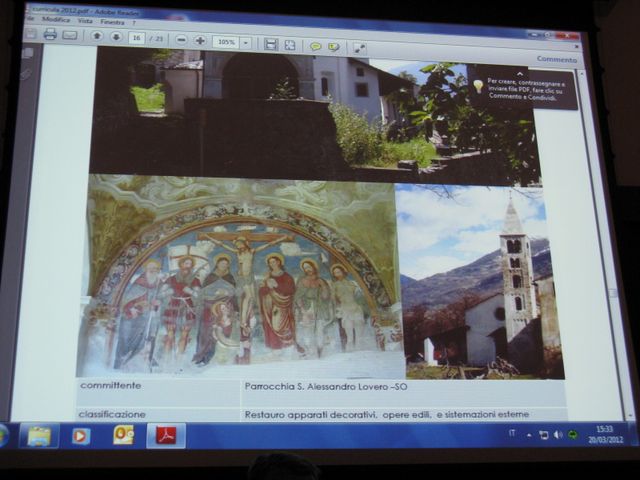Click the crucifixion fresco image
The image size is (640, 480).
[x=241, y=276]
